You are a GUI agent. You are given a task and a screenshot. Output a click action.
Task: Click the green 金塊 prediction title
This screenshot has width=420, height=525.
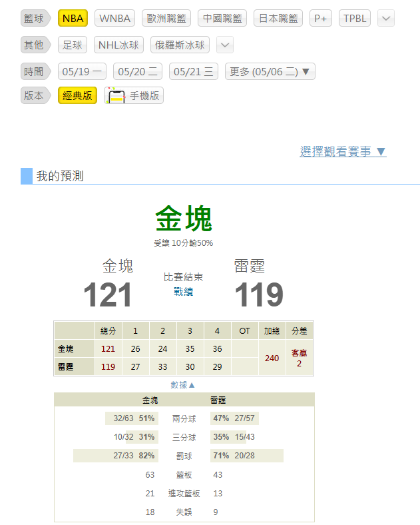coord(184,219)
